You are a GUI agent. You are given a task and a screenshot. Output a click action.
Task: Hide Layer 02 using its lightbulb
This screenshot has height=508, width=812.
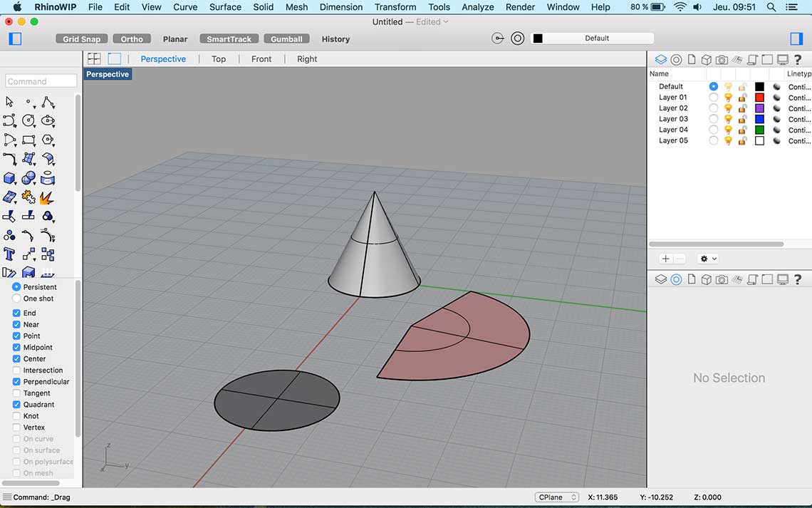(x=728, y=108)
